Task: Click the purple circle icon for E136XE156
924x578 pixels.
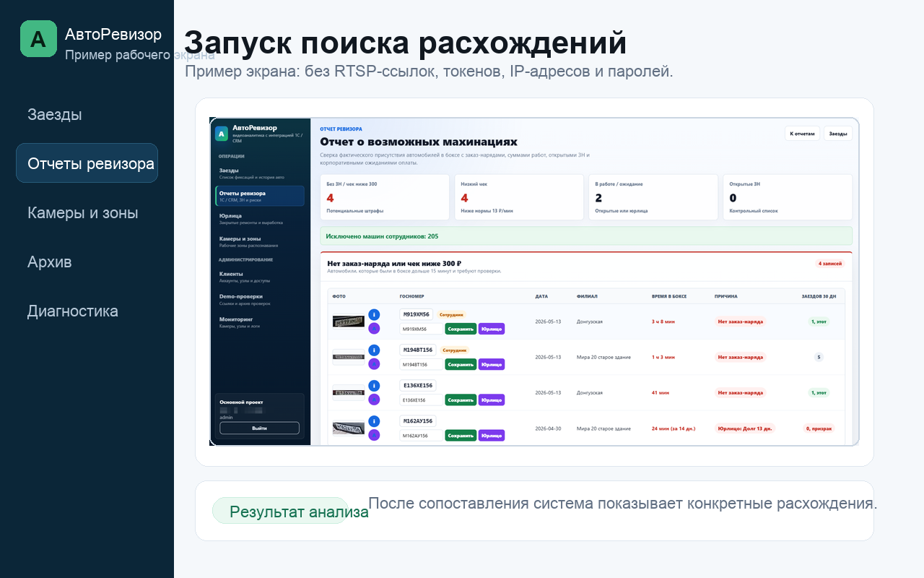Action: click(x=374, y=400)
